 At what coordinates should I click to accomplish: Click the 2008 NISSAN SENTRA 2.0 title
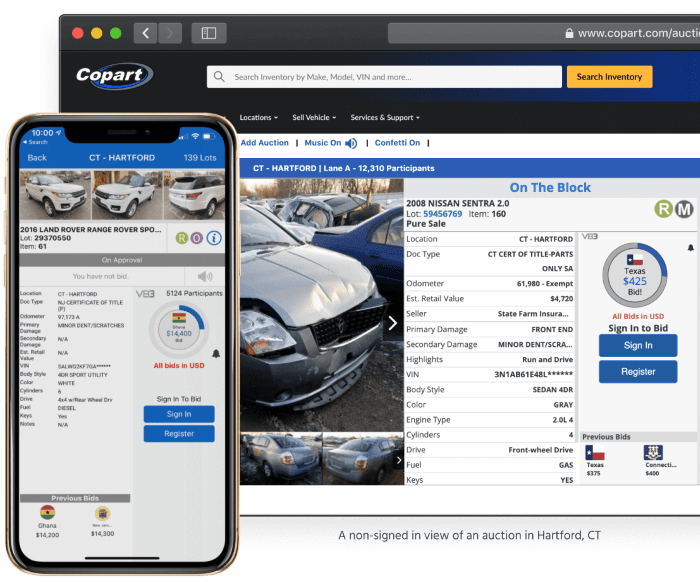(x=457, y=203)
